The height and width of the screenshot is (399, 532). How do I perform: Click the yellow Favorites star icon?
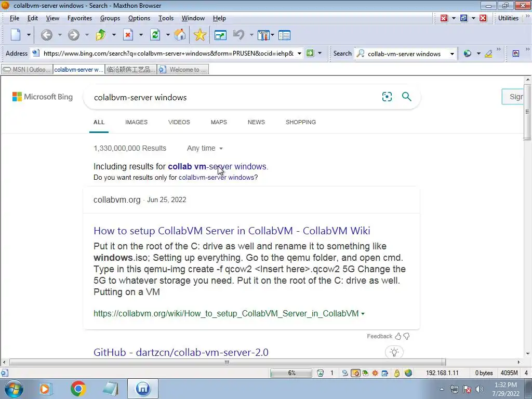point(200,35)
